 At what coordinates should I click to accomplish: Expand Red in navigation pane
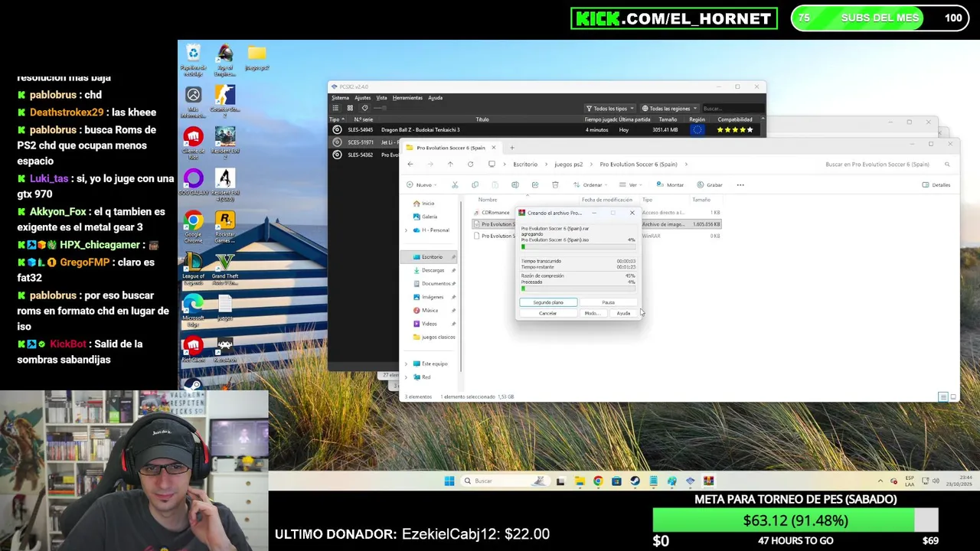click(406, 377)
